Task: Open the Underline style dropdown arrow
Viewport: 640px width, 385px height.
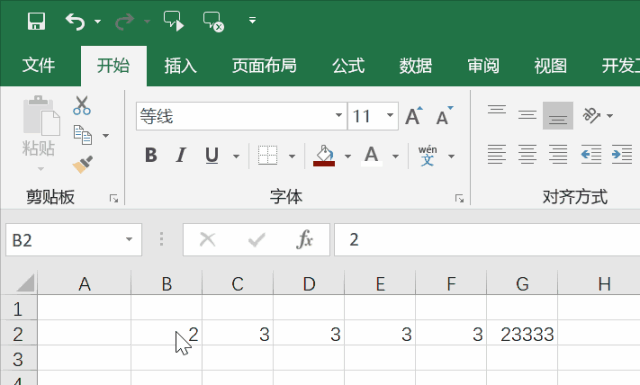Action: tap(236, 156)
